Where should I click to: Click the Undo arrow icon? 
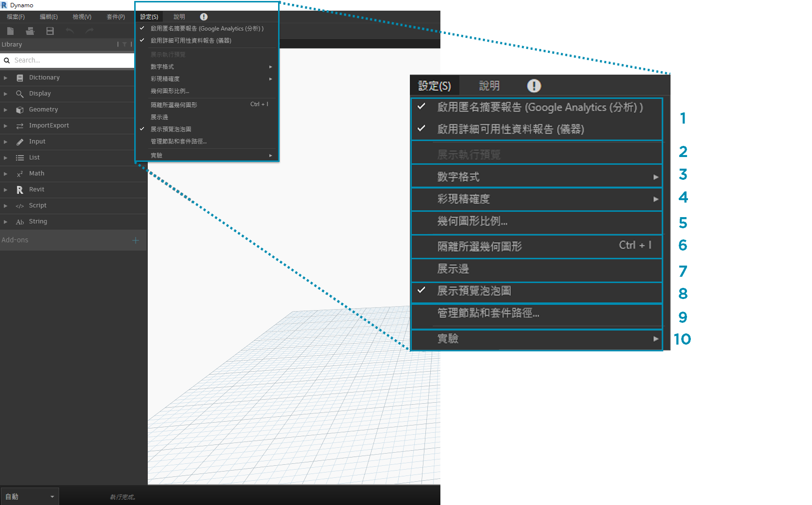pyautogui.click(x=70, y=31)
